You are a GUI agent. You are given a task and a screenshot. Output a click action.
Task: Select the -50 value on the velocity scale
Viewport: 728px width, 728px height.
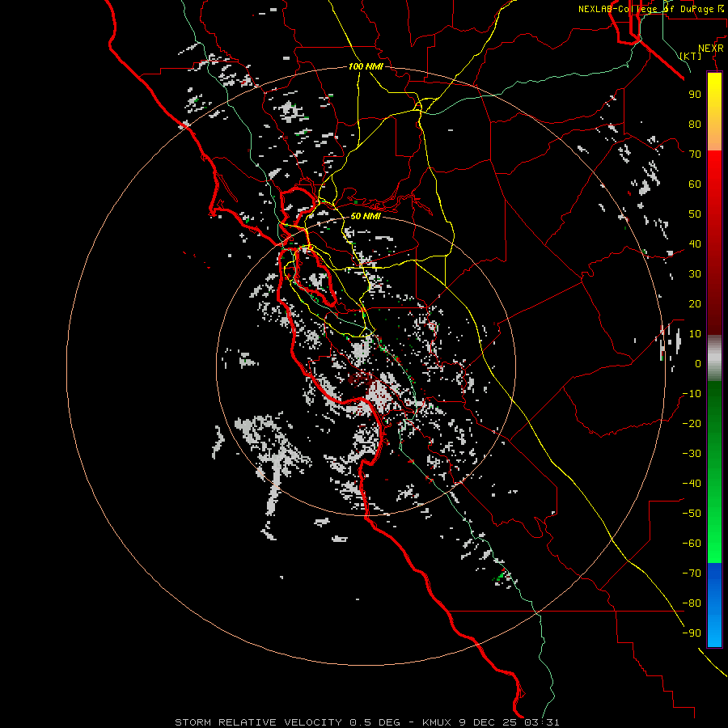pos(692,514)
